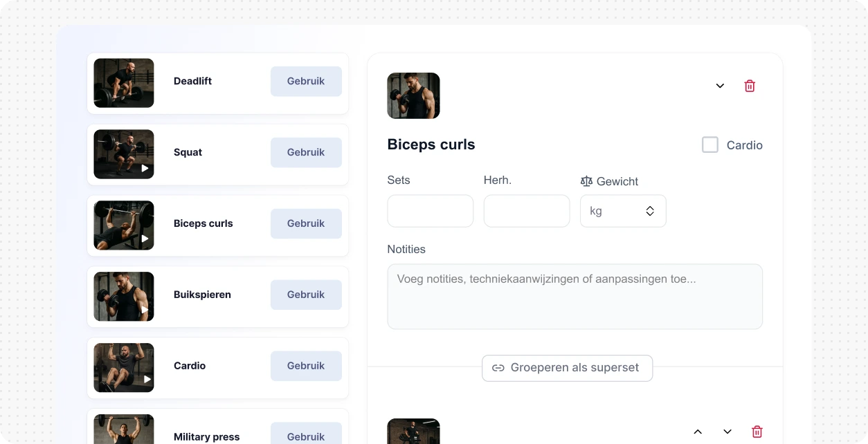Enable the Cardio checkbox
Screen dimensions: 868x444
(710, 145)
